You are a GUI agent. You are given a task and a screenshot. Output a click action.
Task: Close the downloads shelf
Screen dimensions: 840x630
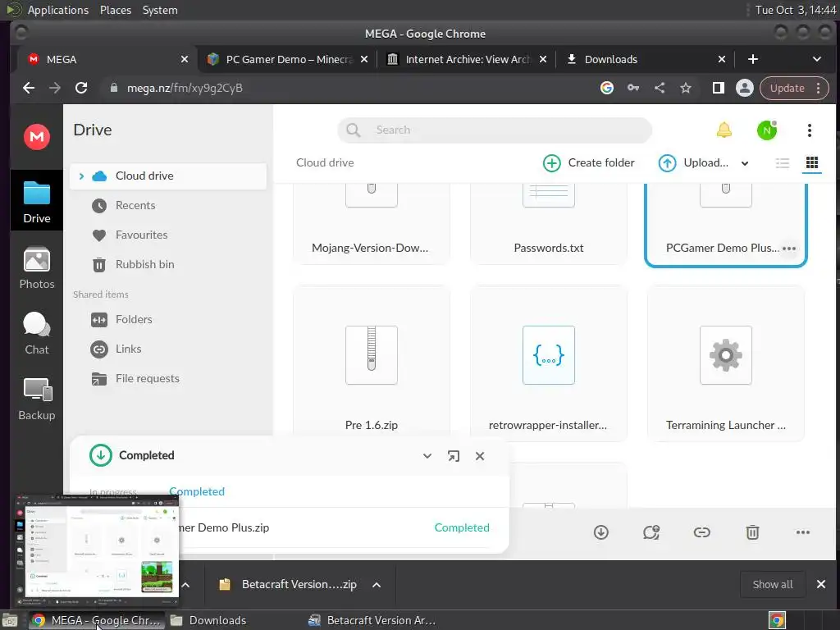pyautogui.click(x=820, y=584)
